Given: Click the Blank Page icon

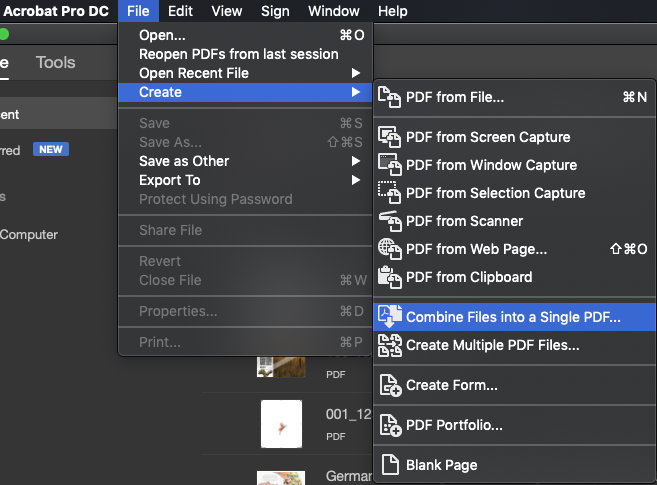Looking at the screenshot, I should click(x=390, y=465).
